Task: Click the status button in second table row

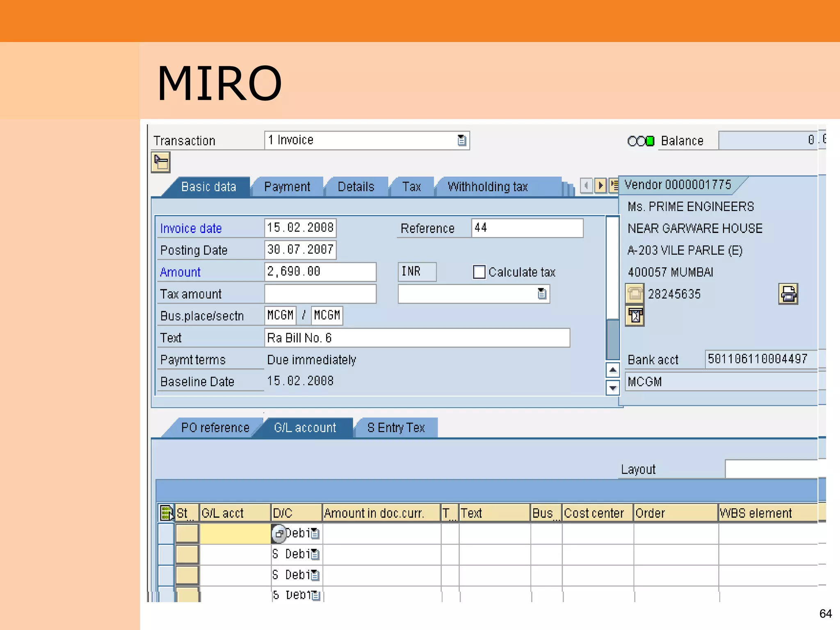Action: (187, 555)
